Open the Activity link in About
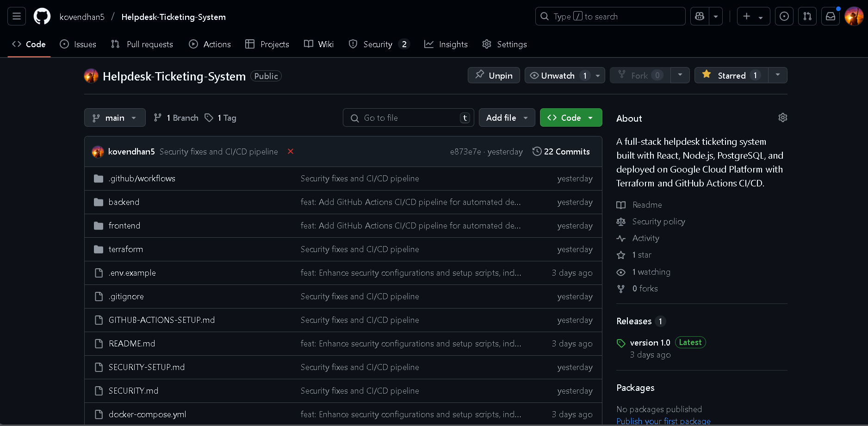Screen dimensions: 868x426 pyautogui.click(x=638, y=238)
